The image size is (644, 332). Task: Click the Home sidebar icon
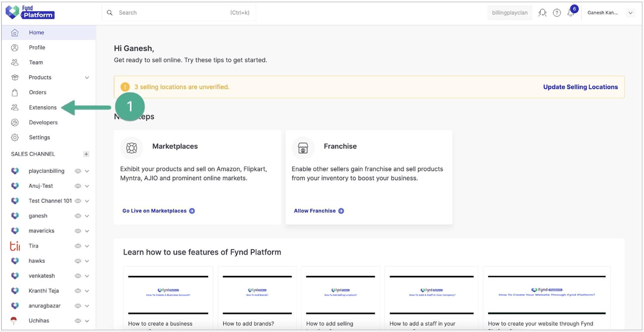(14, 33)
